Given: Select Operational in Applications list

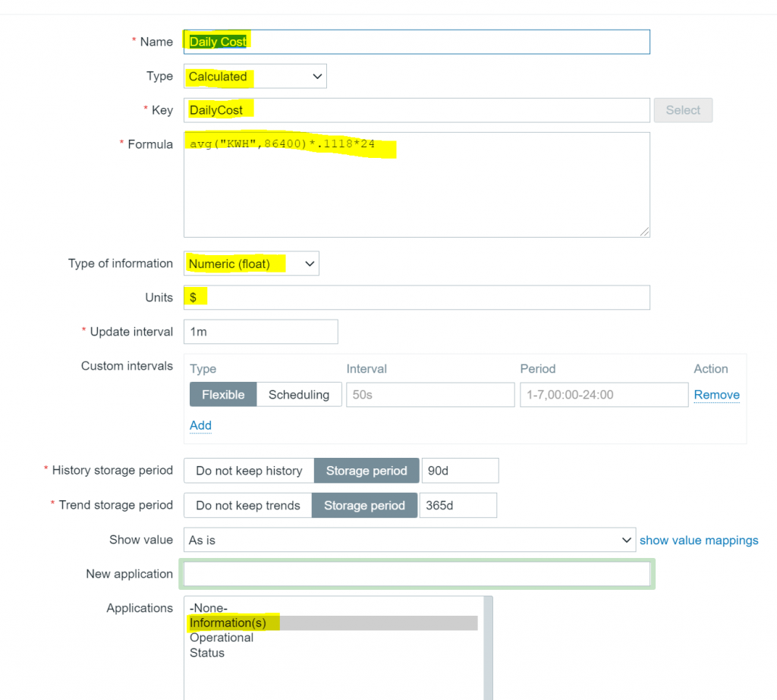Looking at the screenshot, I should (x=222, y=638).
